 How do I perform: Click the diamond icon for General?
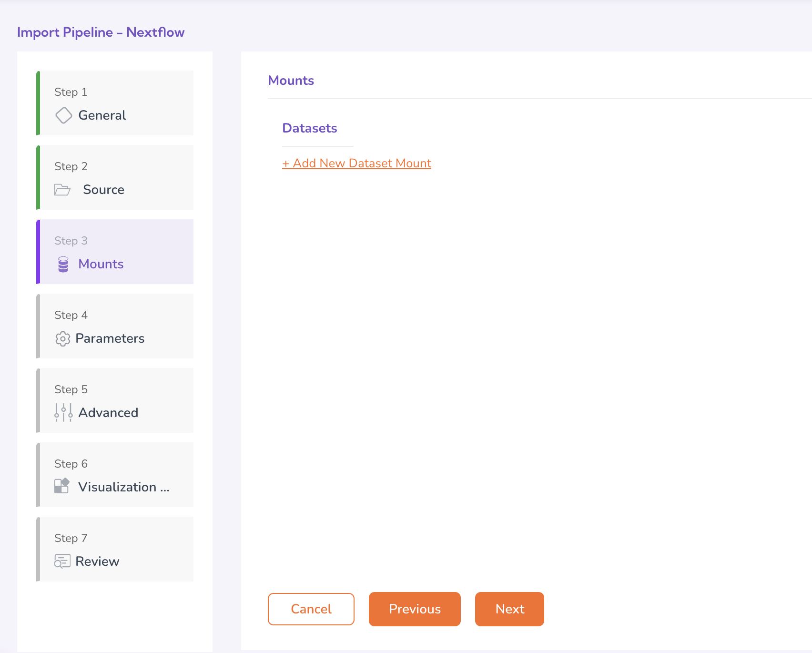tap(63, 115)
